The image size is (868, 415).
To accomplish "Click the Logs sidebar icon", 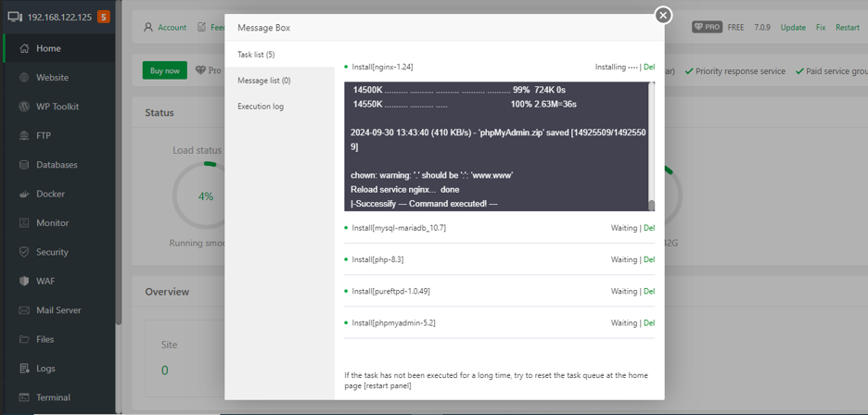I will pyautogui.click(x=24, y=368).
